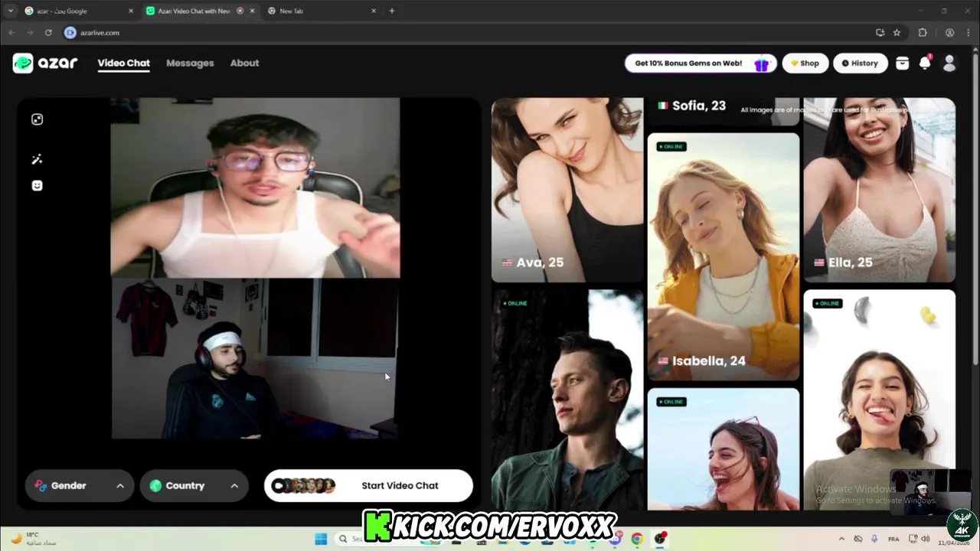Screen dimensions: 980x551
Task: Reload the page
Action: (x=48, y=32)
